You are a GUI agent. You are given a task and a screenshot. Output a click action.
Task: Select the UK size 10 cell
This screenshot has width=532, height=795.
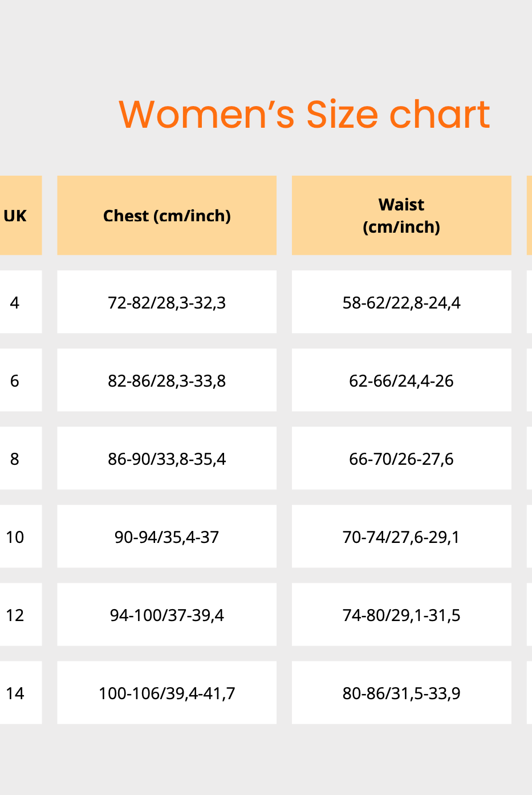15,537
